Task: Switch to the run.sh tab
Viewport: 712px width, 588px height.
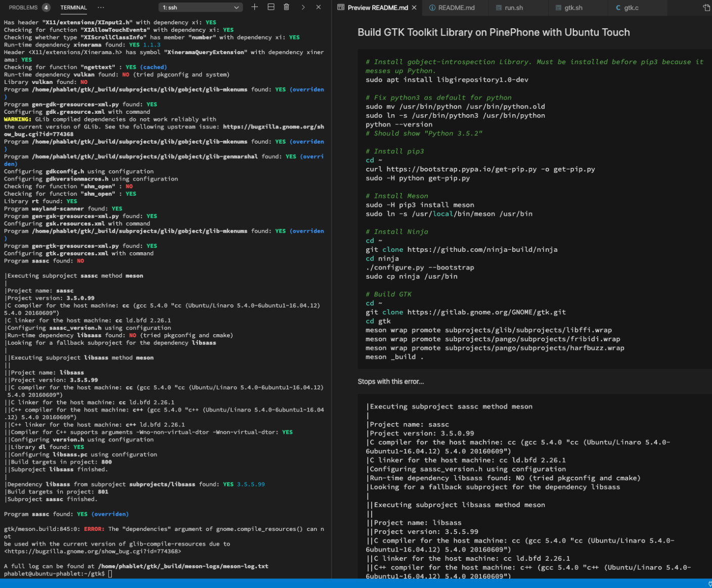Action: [513, 8]
